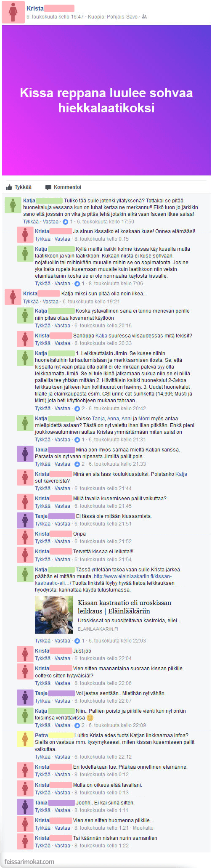Click like count icon on 20:42 comment
The width and height of the screenshot is (212, 868).
[x=77, y=409]
